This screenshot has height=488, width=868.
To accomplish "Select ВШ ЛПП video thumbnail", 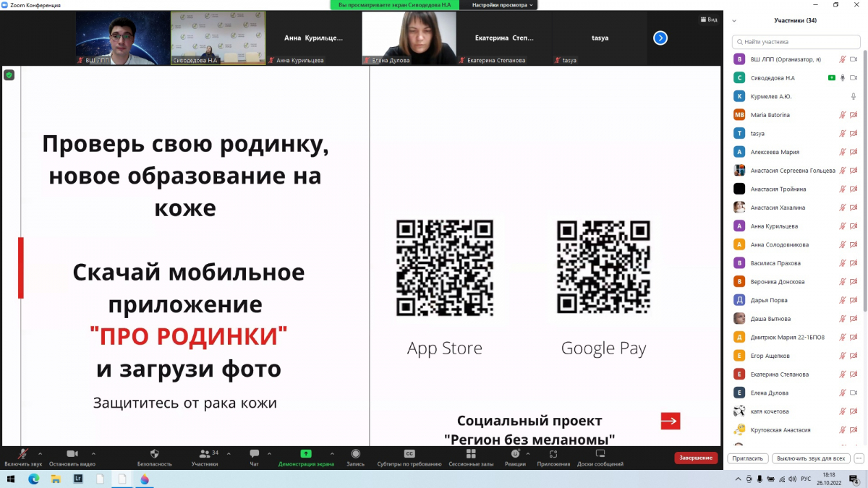I will (x=122, y=38).
